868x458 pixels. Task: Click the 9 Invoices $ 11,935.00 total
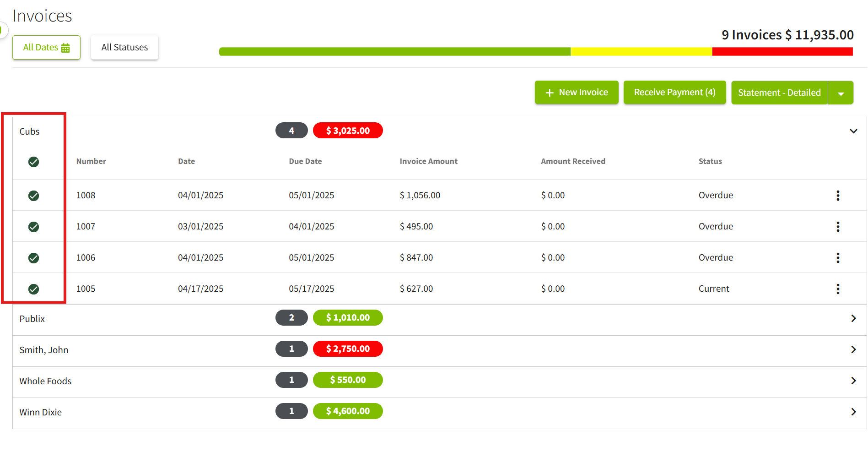pos(787,35)
